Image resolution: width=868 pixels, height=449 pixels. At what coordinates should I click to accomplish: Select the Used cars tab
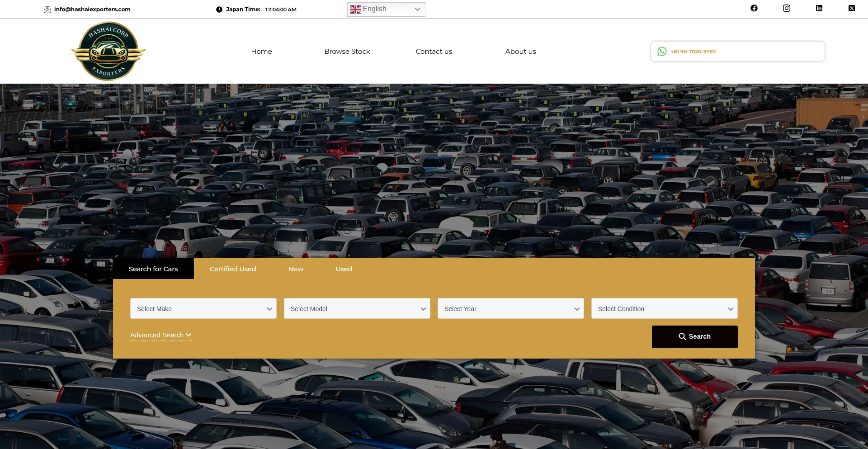point(344,269)
